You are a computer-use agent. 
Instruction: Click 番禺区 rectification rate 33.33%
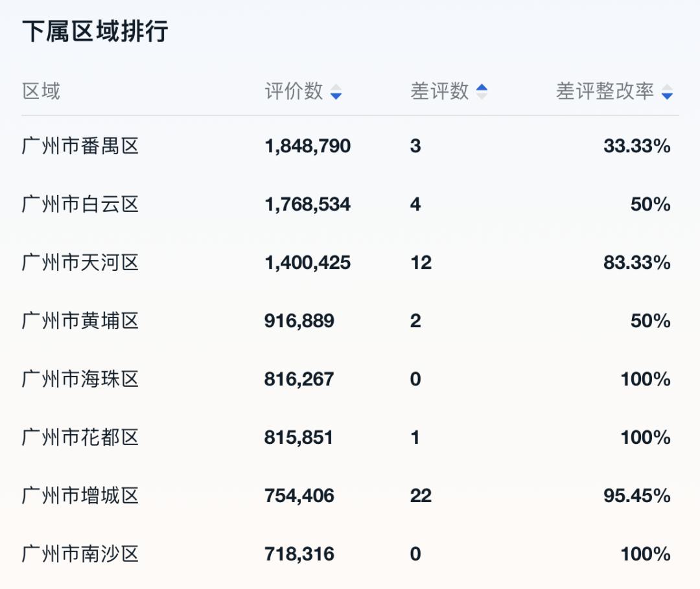[637, 146]
